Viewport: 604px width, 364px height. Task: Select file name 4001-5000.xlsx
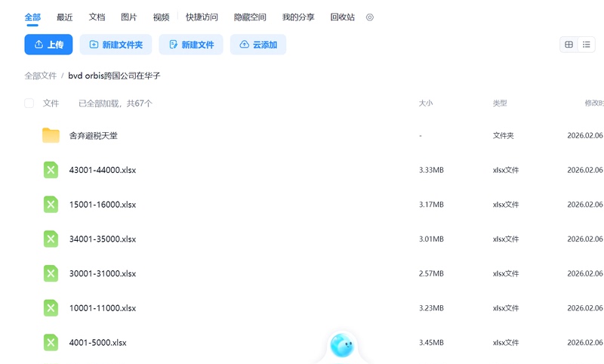pyautogui.click(x=98, y=342)
